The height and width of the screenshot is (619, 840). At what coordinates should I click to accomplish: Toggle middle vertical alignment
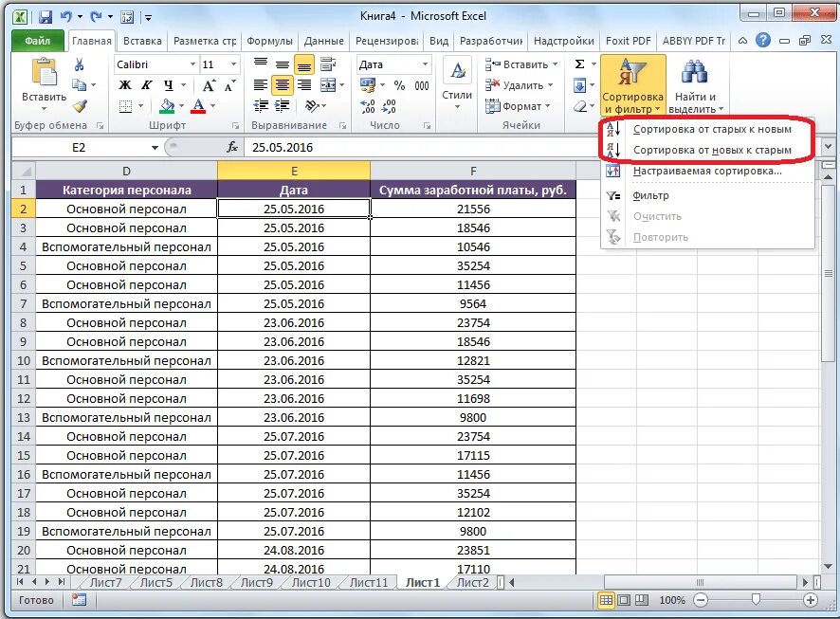coord(283,64)
